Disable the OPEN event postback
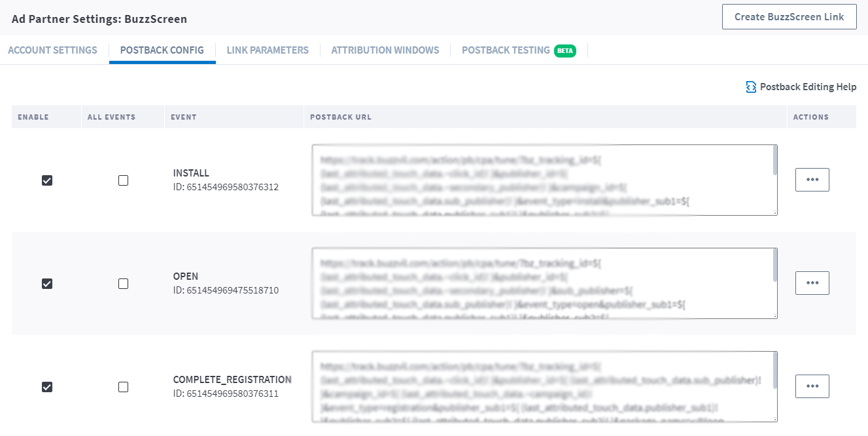 (x=47, y=284)
